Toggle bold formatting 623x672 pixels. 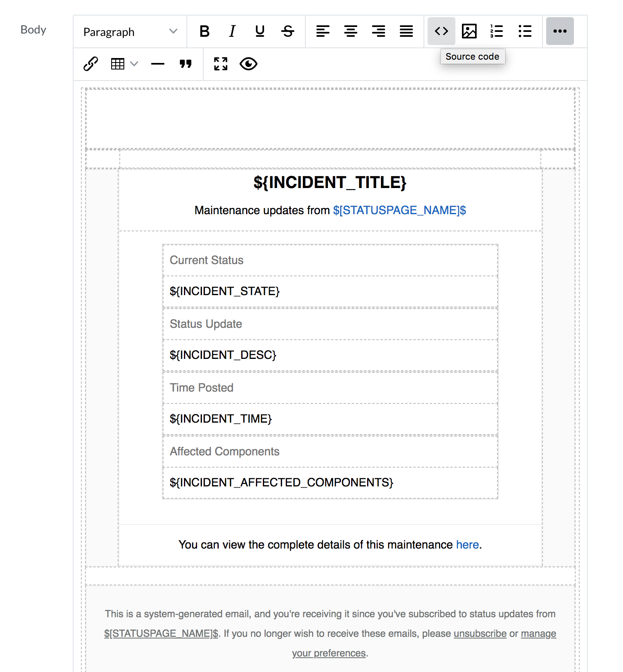tap(204, 31)
